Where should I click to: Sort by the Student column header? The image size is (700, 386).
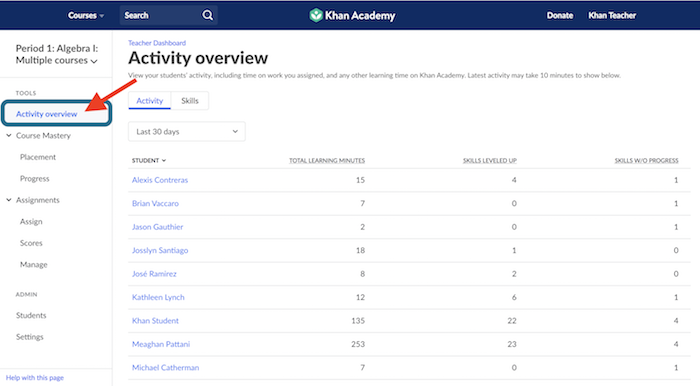149,161
